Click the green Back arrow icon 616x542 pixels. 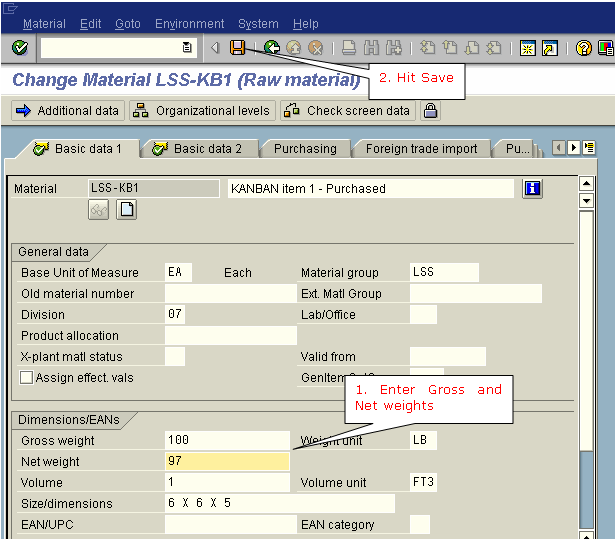[271, 48]
